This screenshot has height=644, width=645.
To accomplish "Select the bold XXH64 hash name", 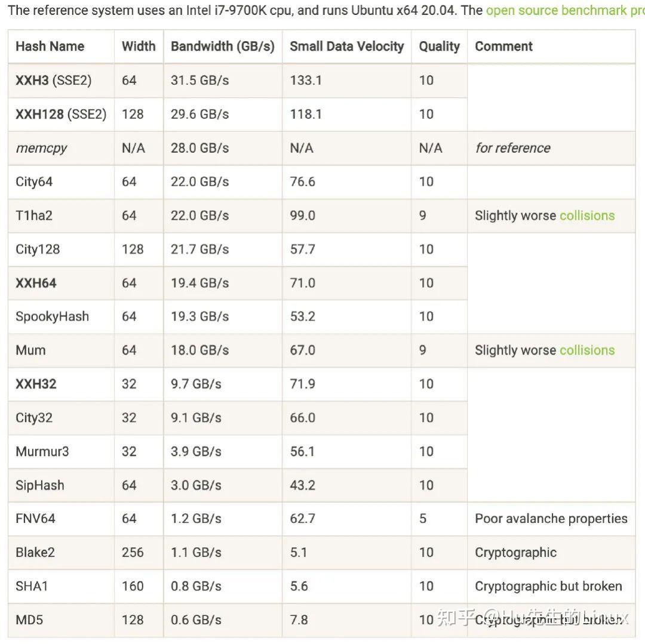I will [36, 283].
